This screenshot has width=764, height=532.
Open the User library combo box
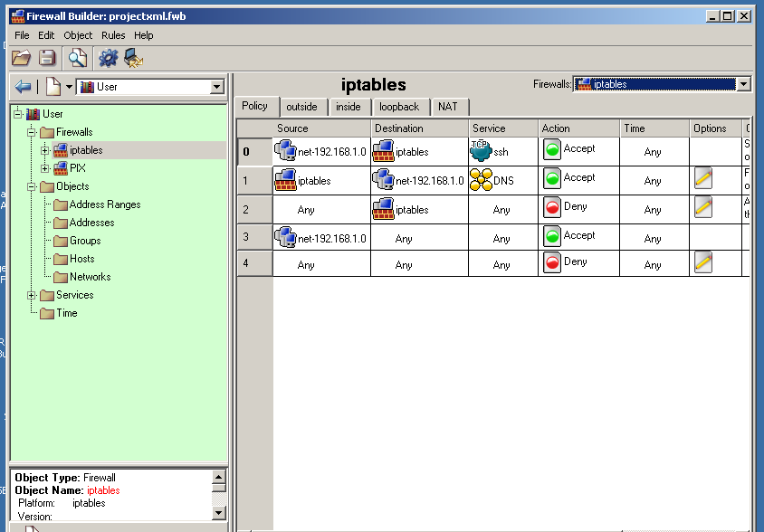click(x=150, y=87)
